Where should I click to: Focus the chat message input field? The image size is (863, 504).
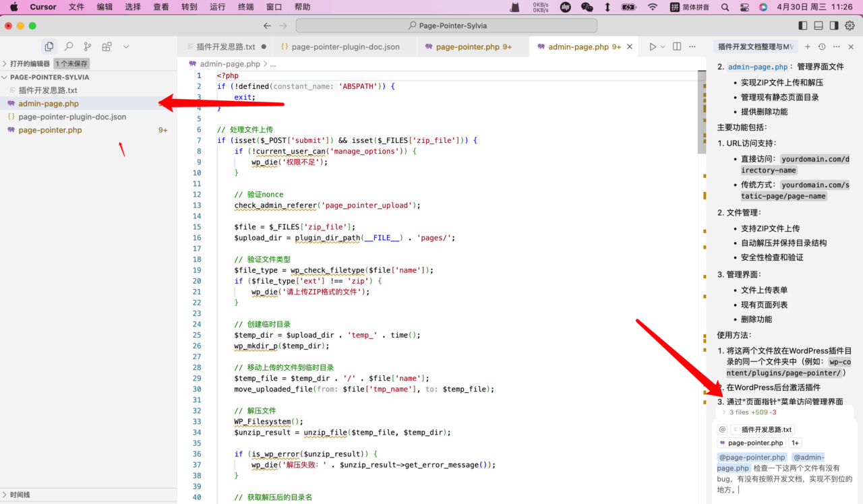pyautogui.click(x=785, y=473)
